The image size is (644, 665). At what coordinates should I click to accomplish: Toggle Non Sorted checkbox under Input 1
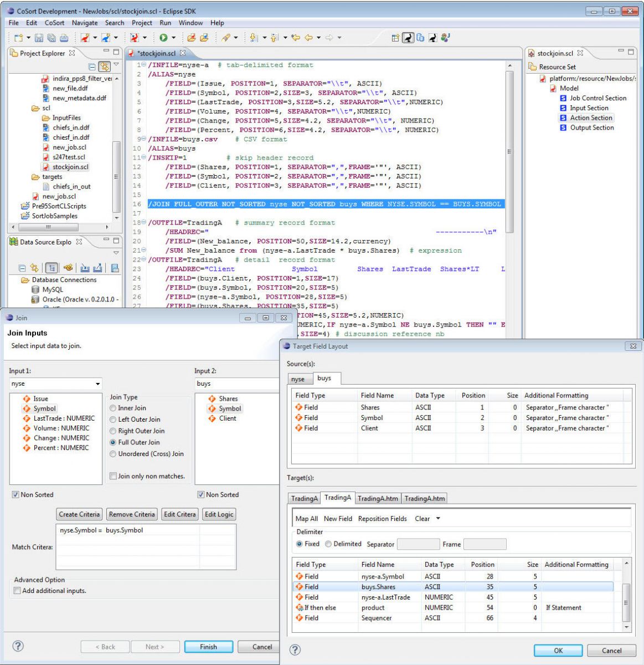pos(16,494)
